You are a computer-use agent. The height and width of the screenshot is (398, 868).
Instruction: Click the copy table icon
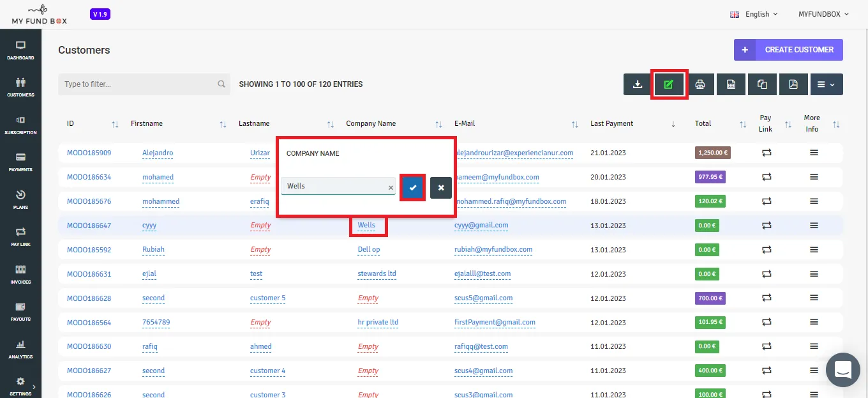[762, 84]
